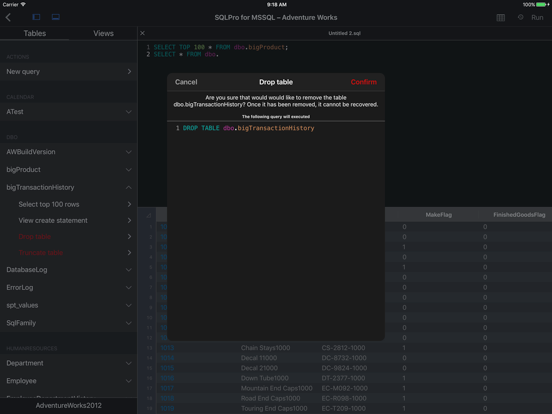This screenshot has height=414, width=552.
Task: Select the Road End Caps1000 cell
Action: [x=270, y=399]
